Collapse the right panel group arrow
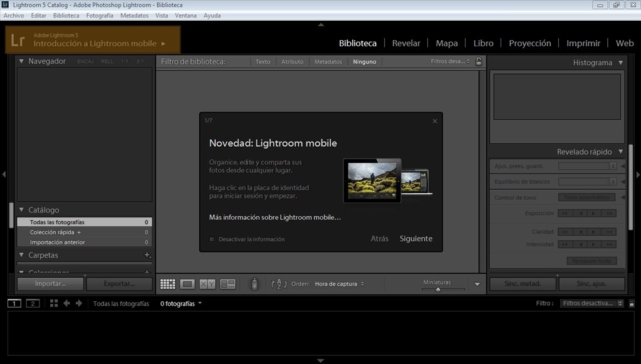Image resolution: width=641 pixels, height=364 pixels. coord(638,174)
